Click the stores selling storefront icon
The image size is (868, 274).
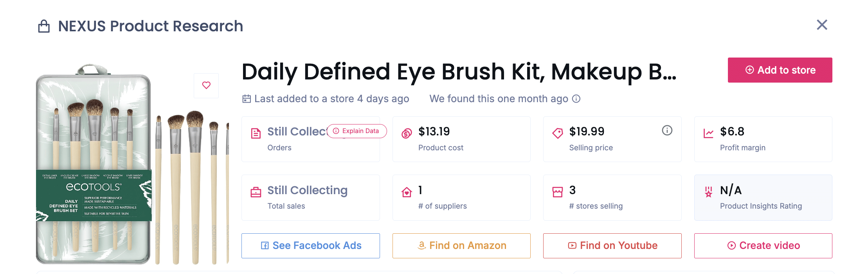click(x=558, y=192)
